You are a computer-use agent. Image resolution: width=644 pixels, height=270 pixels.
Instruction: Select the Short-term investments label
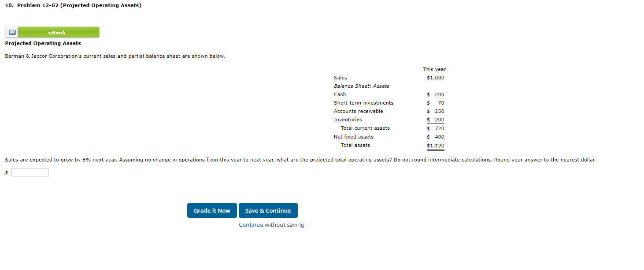(x=363, y=103)
